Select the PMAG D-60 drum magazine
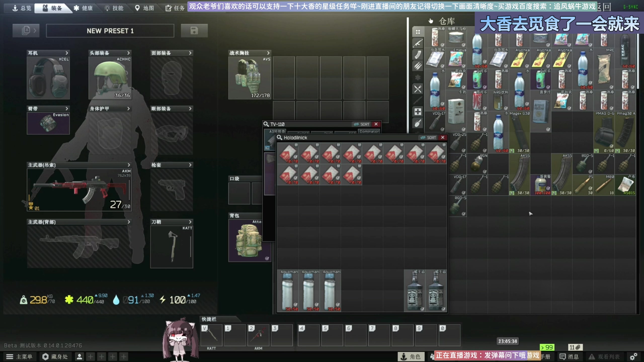The height and width of the screenshot is (362, 644). 604,132
